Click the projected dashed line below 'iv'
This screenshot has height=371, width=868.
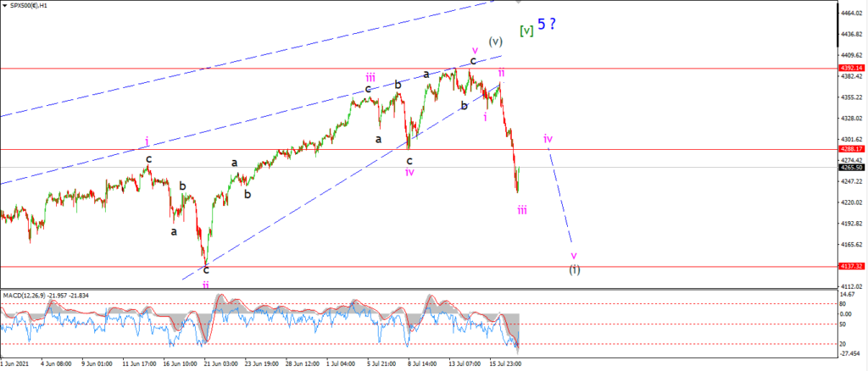pos(560,197)
